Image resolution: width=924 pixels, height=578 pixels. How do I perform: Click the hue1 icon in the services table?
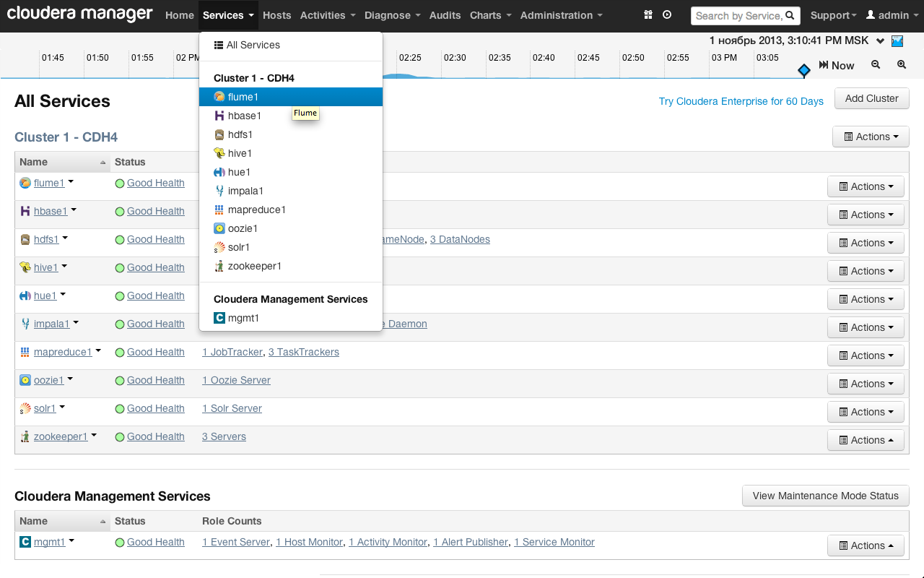[x=25, y=296]
